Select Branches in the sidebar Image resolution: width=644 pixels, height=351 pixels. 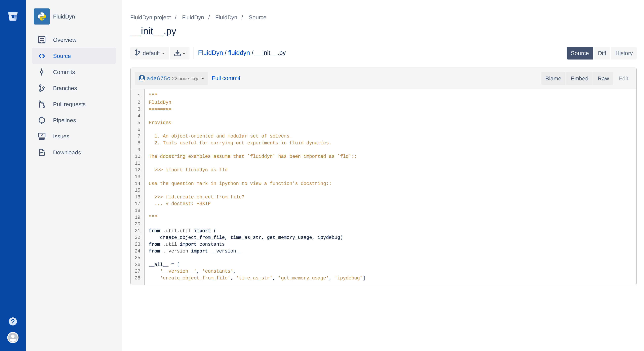point(65,88)
